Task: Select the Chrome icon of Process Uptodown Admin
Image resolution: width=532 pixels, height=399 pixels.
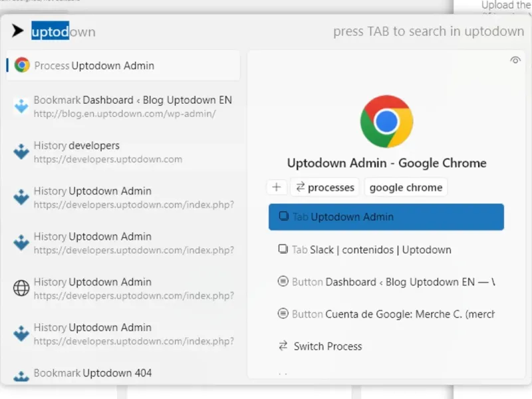Action: pos(22,65)
